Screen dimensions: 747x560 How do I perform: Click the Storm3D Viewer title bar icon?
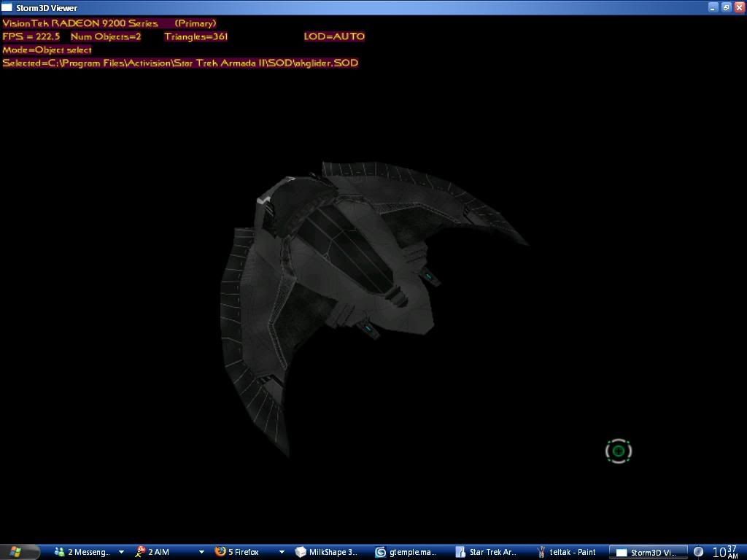point(7,7)
